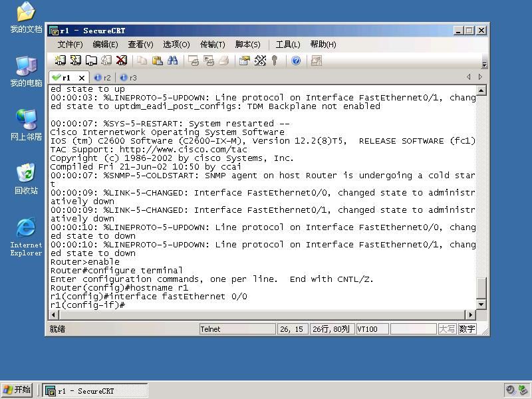Click the r1 - SecureCRT taskbar button
Viewport: 532px width, 399px height.
[95, 391]
